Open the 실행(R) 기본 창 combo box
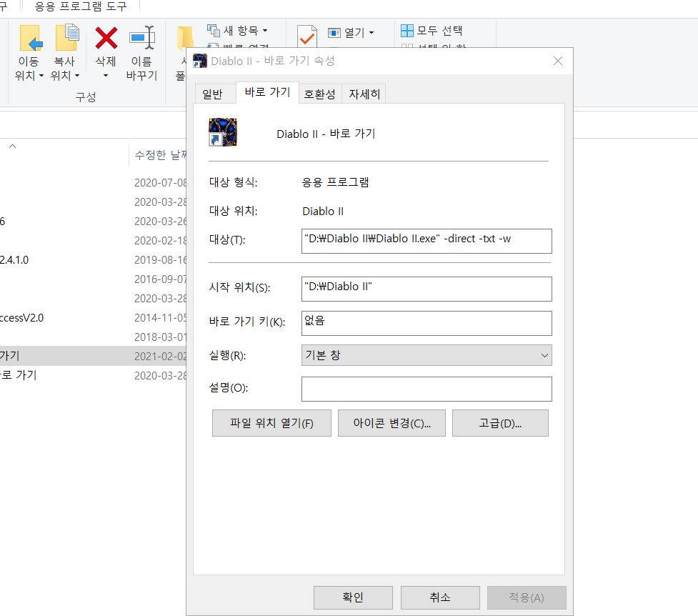The height and width of the screenshot is (616, 698). (x=427, y=355)
